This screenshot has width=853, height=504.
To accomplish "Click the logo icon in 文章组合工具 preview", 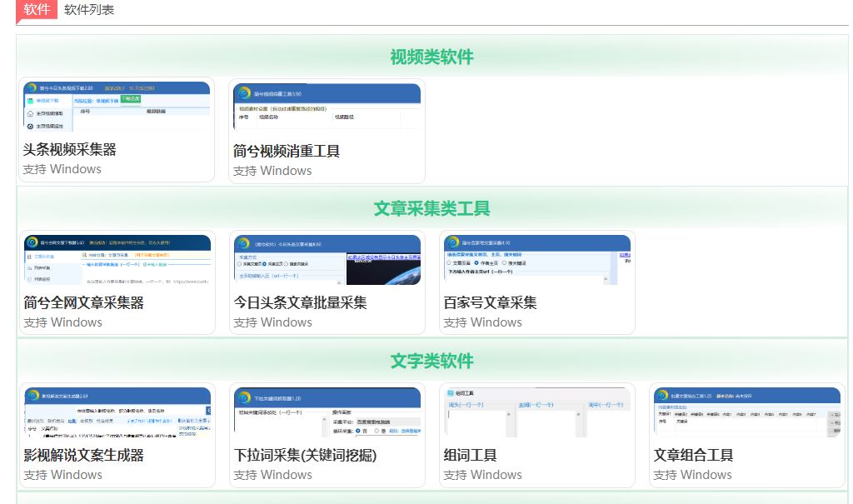I will (x=662, y=396).
